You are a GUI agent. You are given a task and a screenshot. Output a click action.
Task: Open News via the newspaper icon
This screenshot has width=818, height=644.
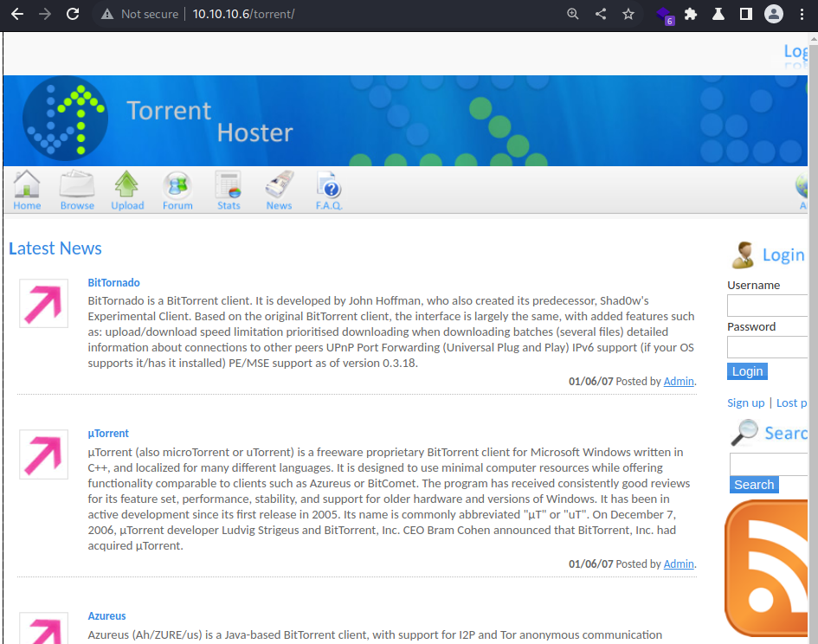tap(280, 184)
